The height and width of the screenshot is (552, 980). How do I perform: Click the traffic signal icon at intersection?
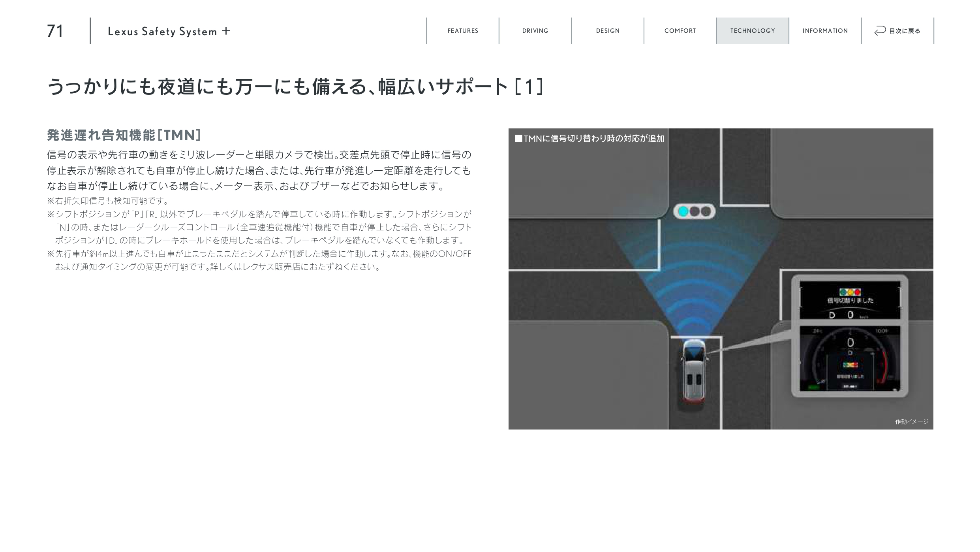pos(694,211)
